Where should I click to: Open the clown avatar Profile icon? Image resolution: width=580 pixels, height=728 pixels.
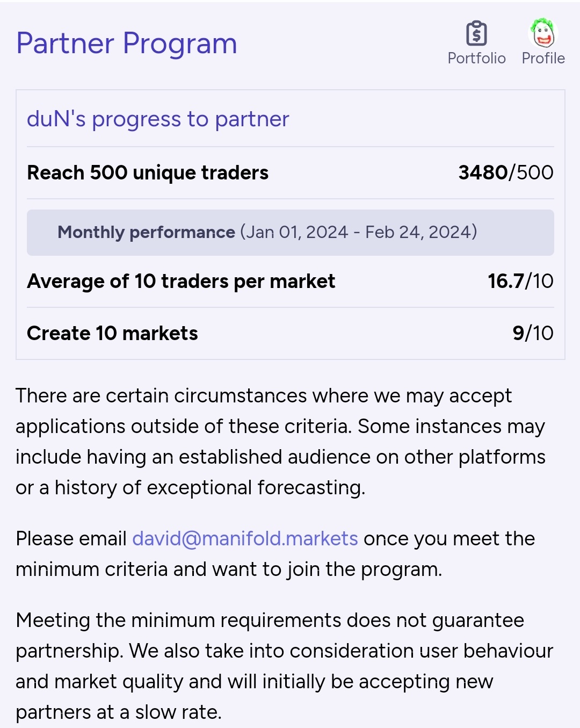click(x=543, y=33)
